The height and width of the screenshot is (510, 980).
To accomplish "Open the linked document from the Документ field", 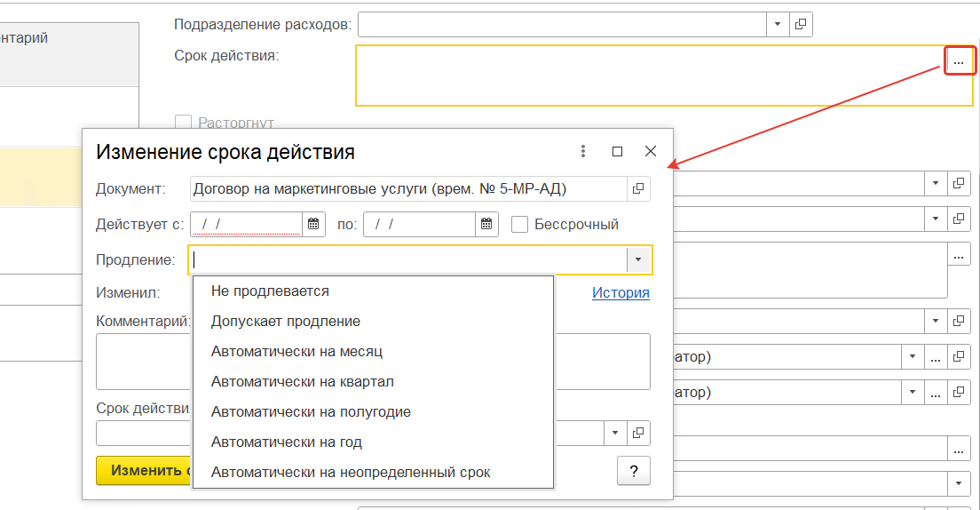I will pos(638,188).
